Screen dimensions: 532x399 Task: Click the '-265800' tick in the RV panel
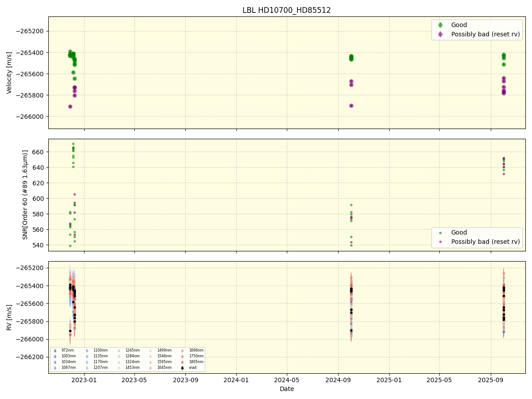[31, 321]
